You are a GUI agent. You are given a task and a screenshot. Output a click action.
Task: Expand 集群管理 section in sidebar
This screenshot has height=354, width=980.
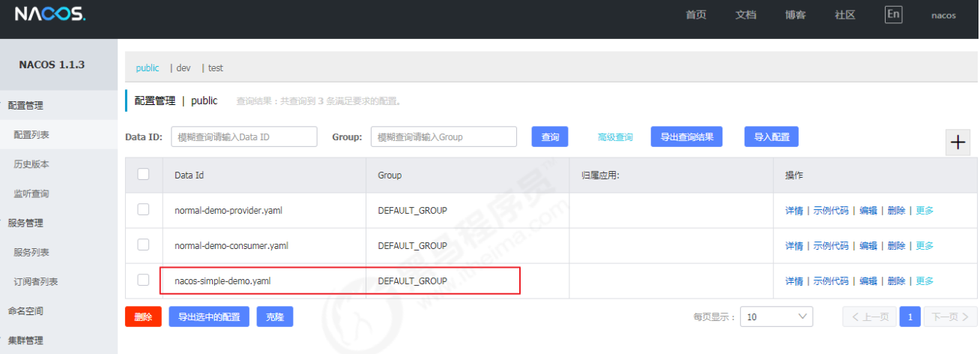(25, 340)
